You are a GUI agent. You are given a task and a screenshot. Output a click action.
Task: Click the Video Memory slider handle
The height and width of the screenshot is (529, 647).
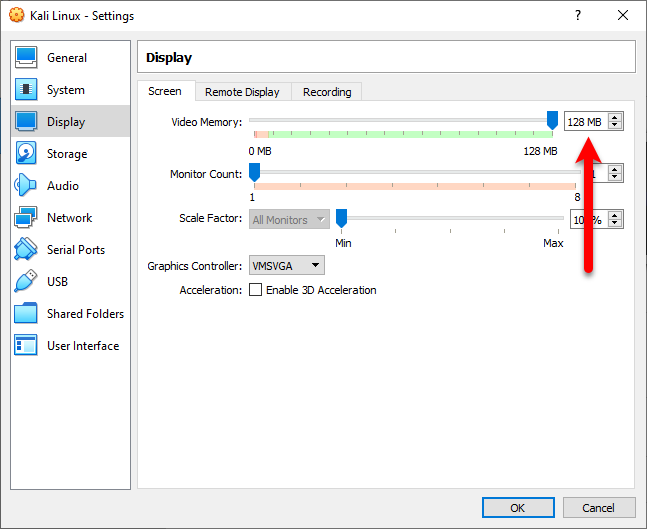point(552,120)
